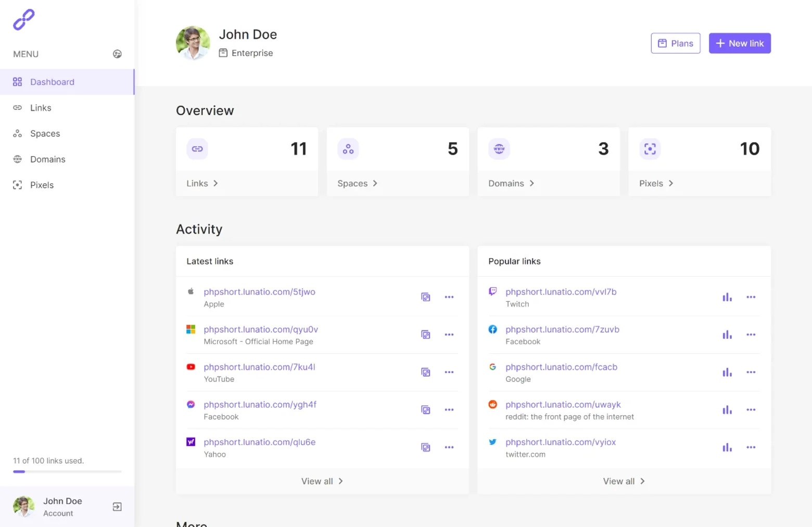
Task: Click the Twitter bird favicon
Action: pyautogui.click(x=493, y=442)
